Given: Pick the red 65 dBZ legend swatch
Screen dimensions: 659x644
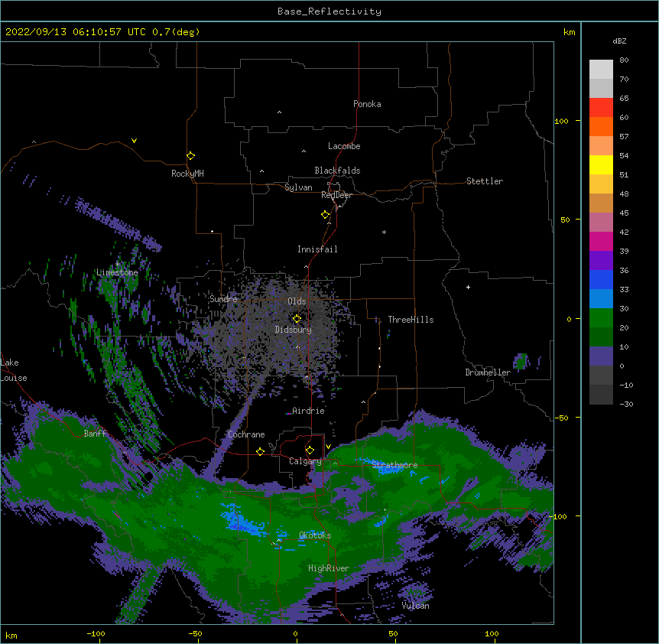Looking at the screenshot, I should (601, 107).
